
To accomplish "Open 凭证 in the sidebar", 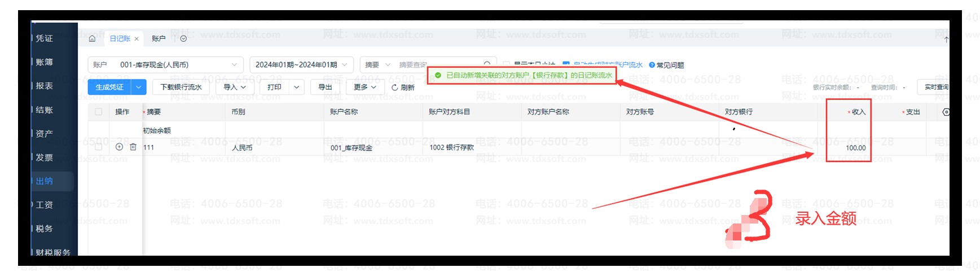I will (44, 38).
